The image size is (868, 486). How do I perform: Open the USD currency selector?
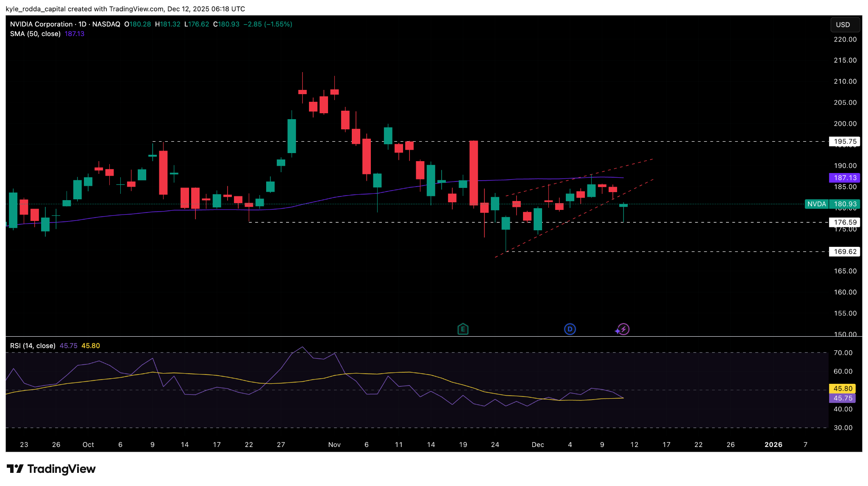pyautogui.click(x=845, y=25)
